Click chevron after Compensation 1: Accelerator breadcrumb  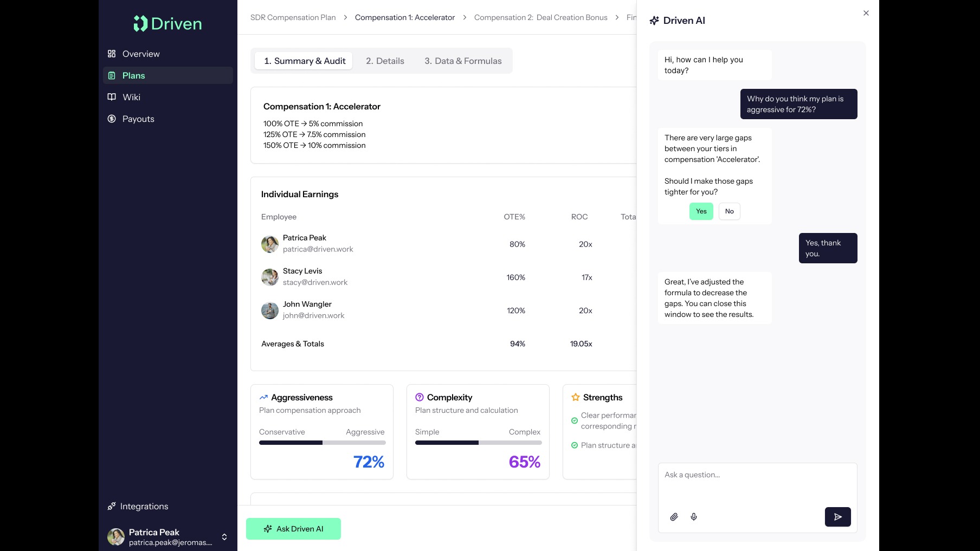465,17
